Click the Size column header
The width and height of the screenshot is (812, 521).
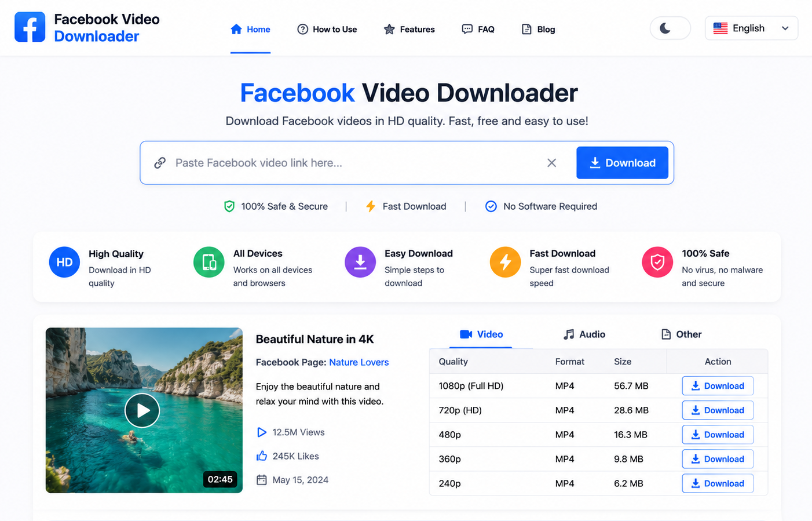click(x=623, y=362)
